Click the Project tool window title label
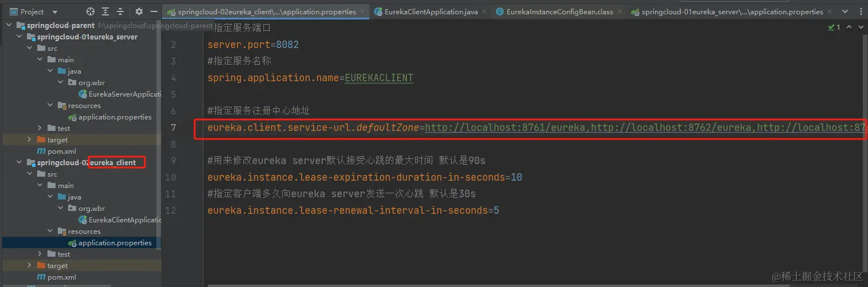This screenshot has width=868, height=287. pos(32,12)
